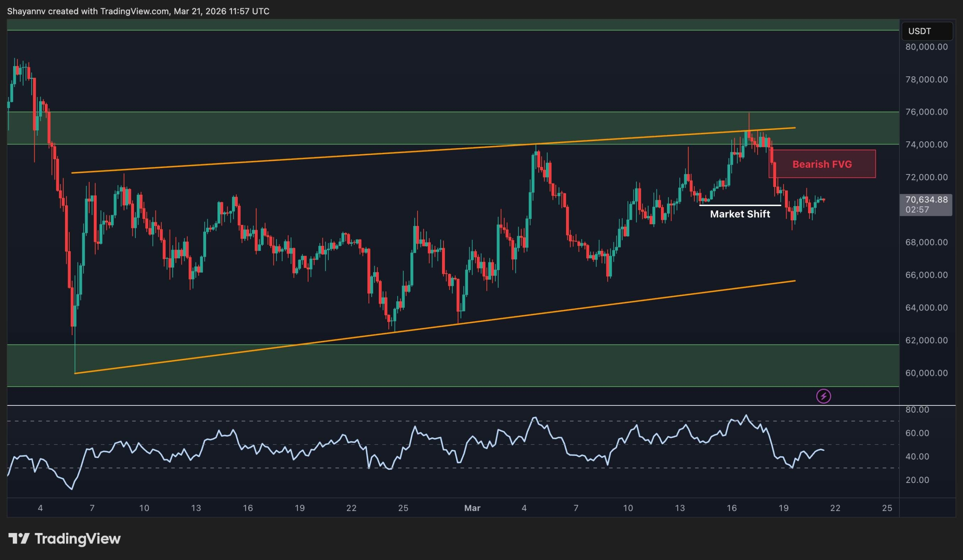This screenshot has width=963, height=560.
Task: Click the 80,000.00 price axis label
Action: (926, 47)
